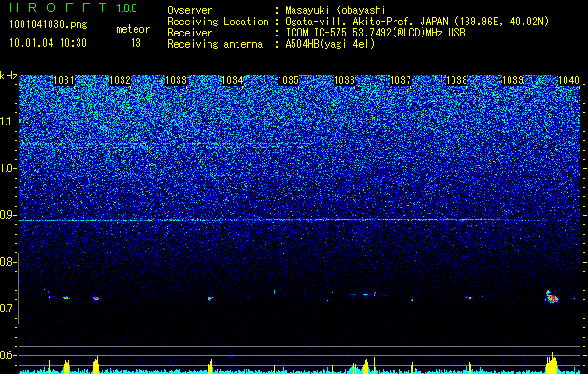Screen dimensions: 588x374
Task: Click the long meteor echo below 1036
Action: 362,295
